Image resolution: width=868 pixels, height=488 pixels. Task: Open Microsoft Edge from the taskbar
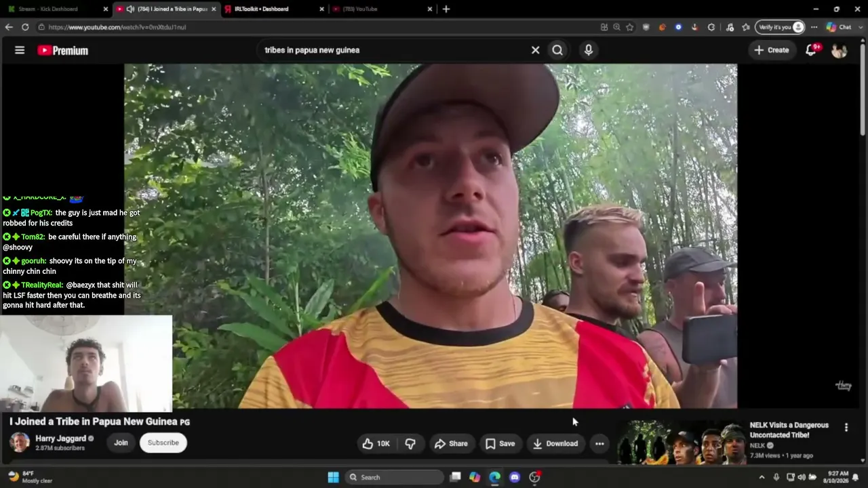(x=494, y=477)
